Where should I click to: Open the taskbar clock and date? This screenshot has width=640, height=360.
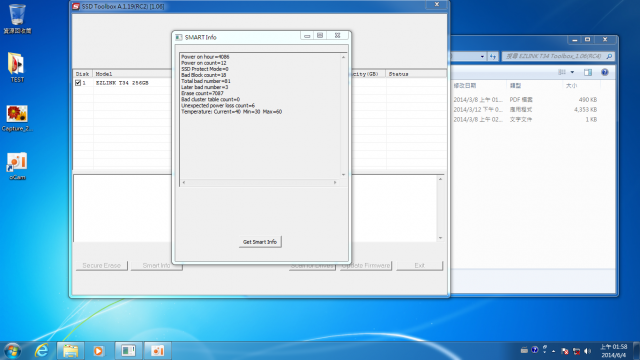tap(613, 351)
